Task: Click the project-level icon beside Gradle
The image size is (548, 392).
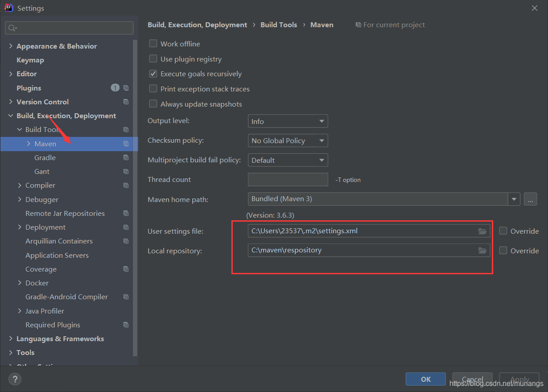Action: tap(126, 157)
